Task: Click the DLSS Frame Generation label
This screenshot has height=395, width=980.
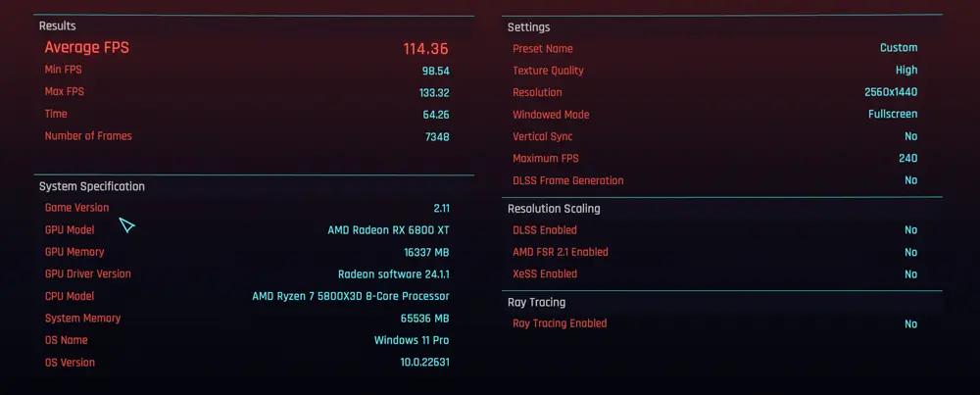Action: click(568, 180)
